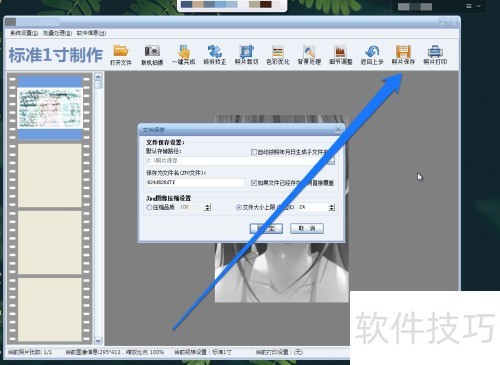The width and height of the screenshot is (500, 365).
Task: Select the 文件大小上限 radio option
Action: coord(239,207)
